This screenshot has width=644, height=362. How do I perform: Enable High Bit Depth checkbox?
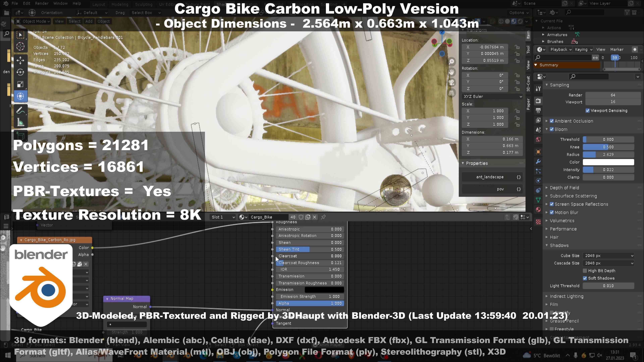coord(585,271)
